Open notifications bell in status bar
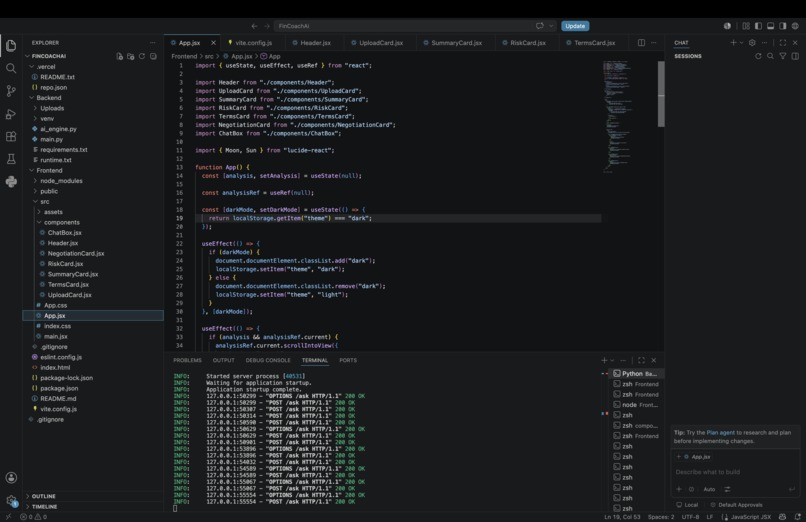 point(798,517)
